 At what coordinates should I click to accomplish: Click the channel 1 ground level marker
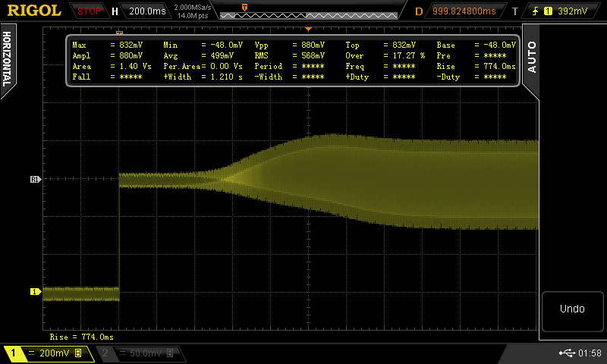pyautogui.click(x=35, y=291)
